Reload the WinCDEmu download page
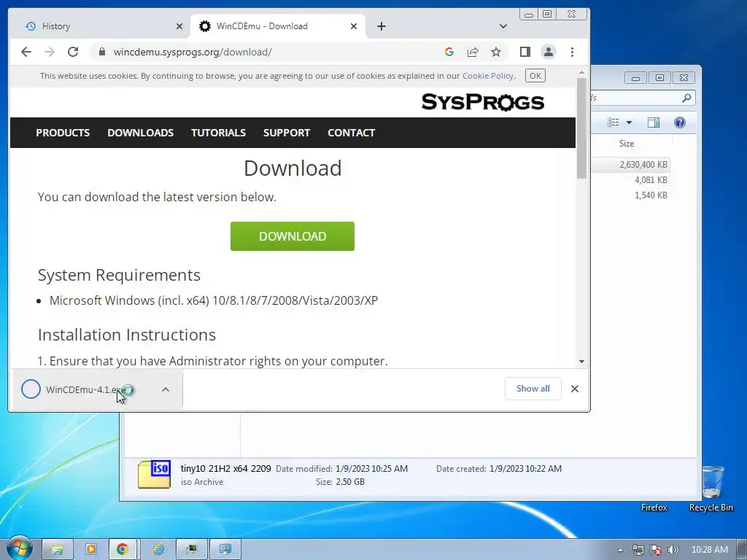 point(73,52)
